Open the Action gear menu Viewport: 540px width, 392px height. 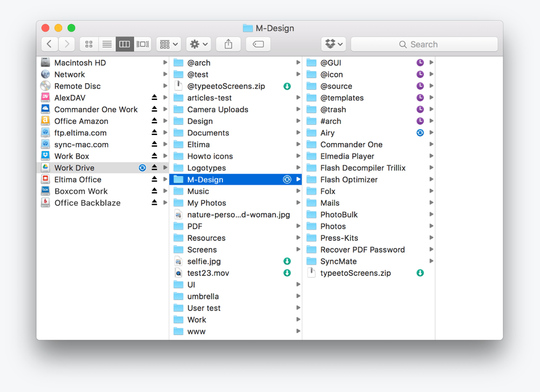point(199,44)
